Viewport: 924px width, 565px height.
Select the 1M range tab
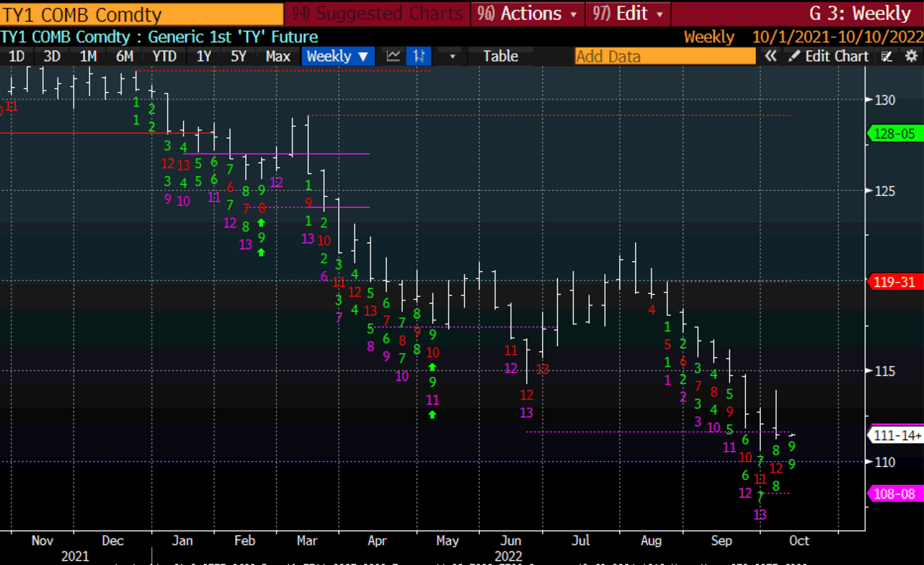(88, 56)
